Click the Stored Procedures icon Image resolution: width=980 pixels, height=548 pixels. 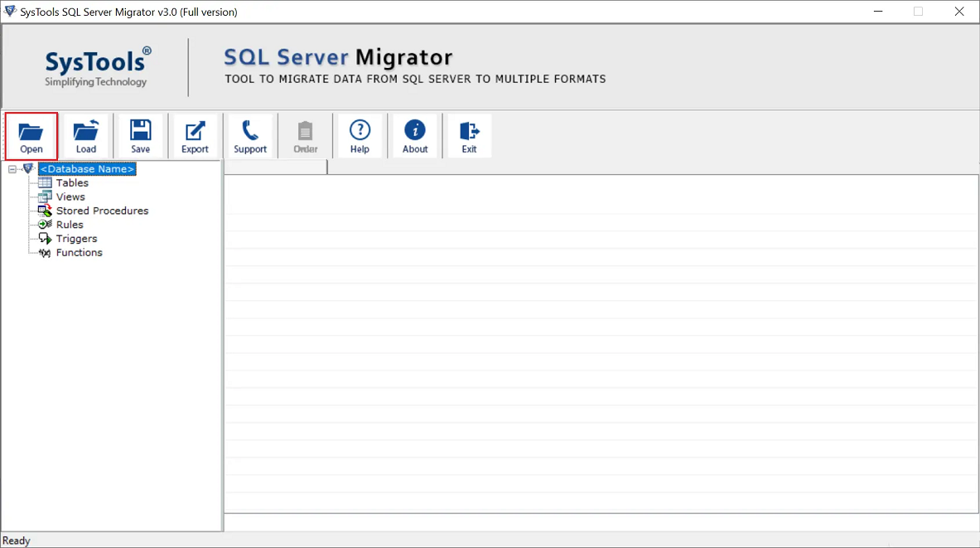click(x=45, y=211)
